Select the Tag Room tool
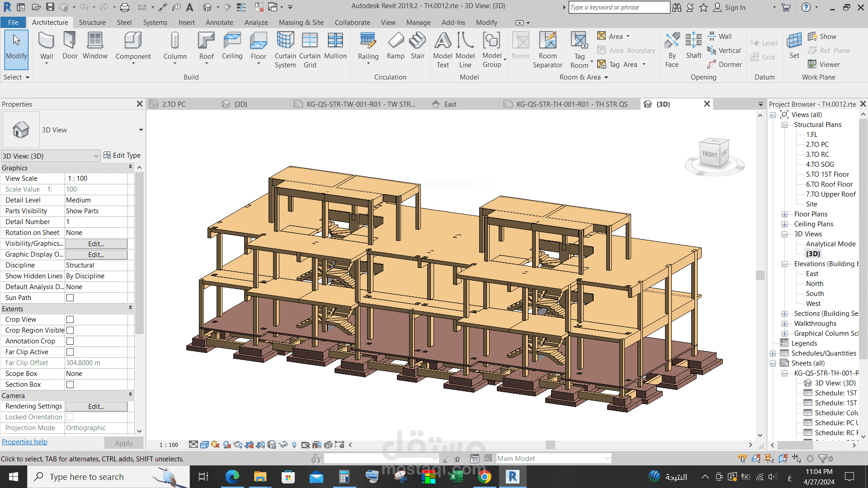Image resolution: width=868 pixels, height=488 pixels. tap(580, 50)
